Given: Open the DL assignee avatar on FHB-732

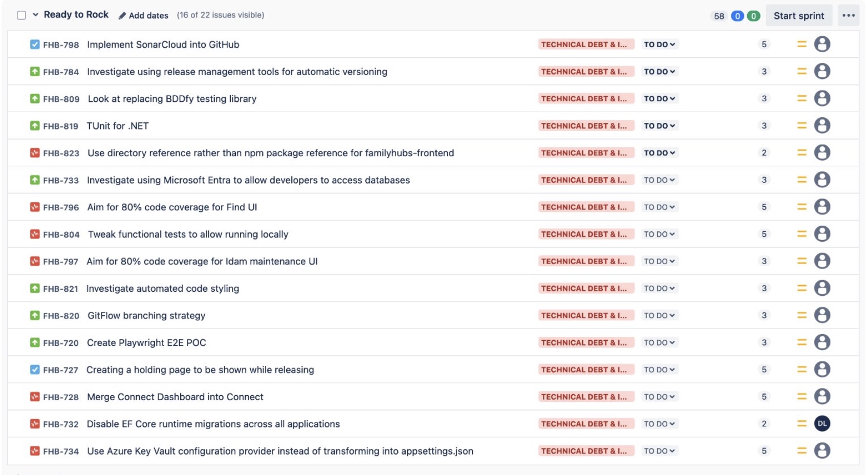Looking at the screenshot, I should coord(822,423).
